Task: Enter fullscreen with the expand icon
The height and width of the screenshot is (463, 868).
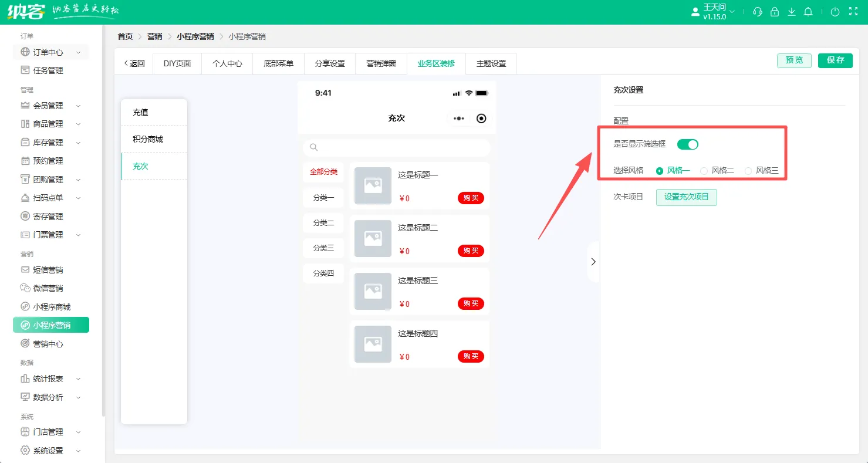Action: (x=853, y=11)
